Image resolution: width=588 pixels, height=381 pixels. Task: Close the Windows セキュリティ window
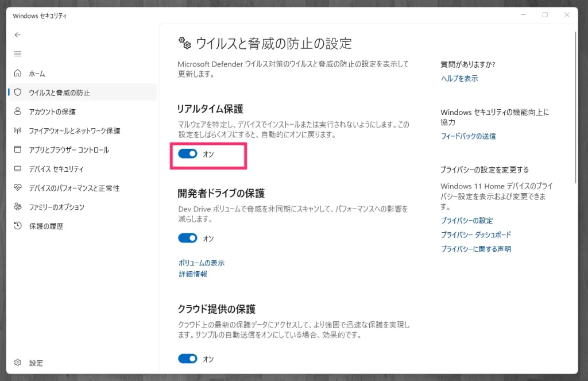[567, 14]
